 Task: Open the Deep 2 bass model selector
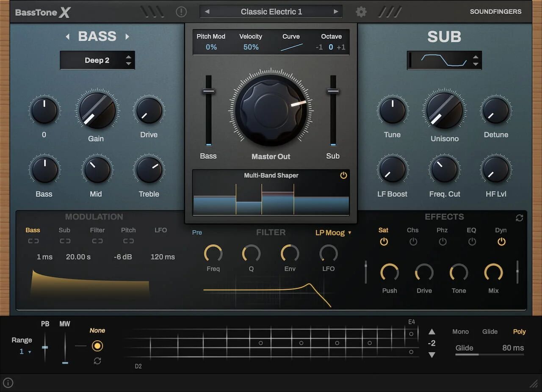tap(97, 60)
